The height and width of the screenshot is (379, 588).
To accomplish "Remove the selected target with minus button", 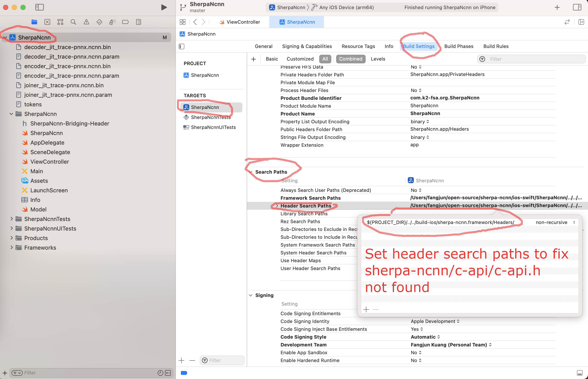I will (192, 361).
